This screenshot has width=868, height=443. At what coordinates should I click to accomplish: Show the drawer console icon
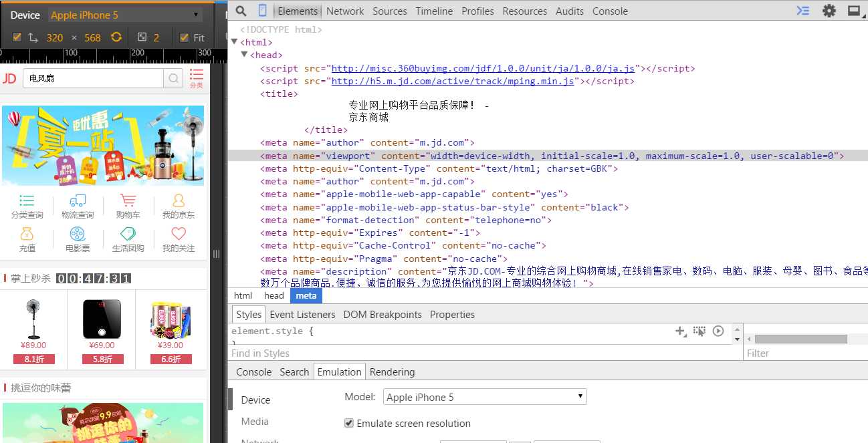click(x=803, y=11)
